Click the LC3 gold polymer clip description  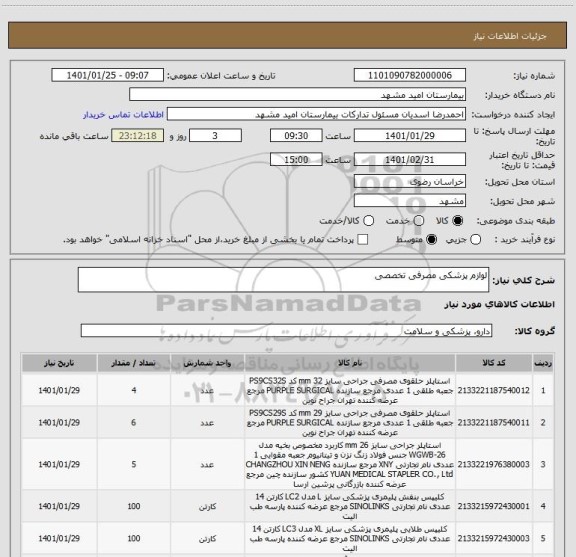pos(350,538)
